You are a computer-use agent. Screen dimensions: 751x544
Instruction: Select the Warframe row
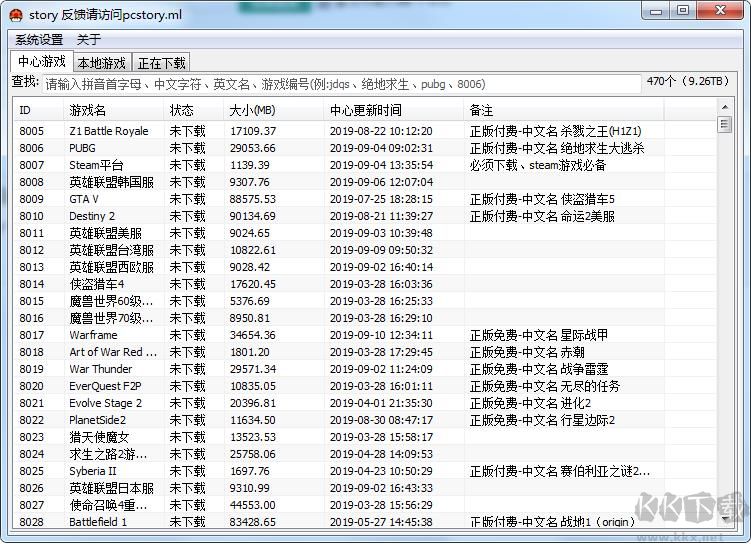[364, 335]
